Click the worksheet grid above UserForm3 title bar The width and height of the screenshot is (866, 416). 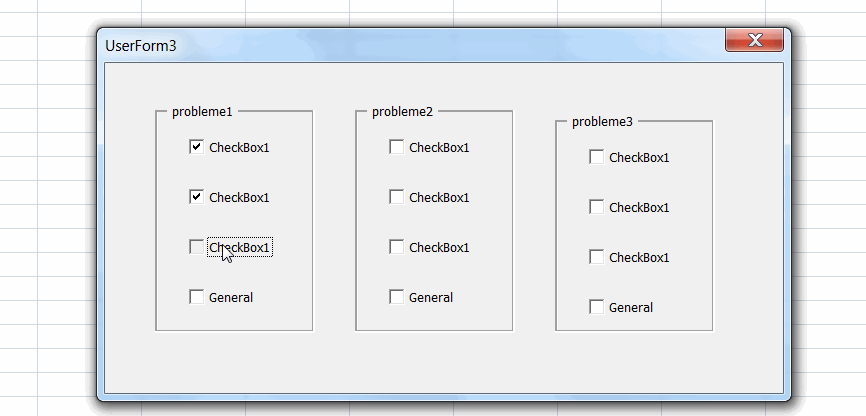click(400, 12)
